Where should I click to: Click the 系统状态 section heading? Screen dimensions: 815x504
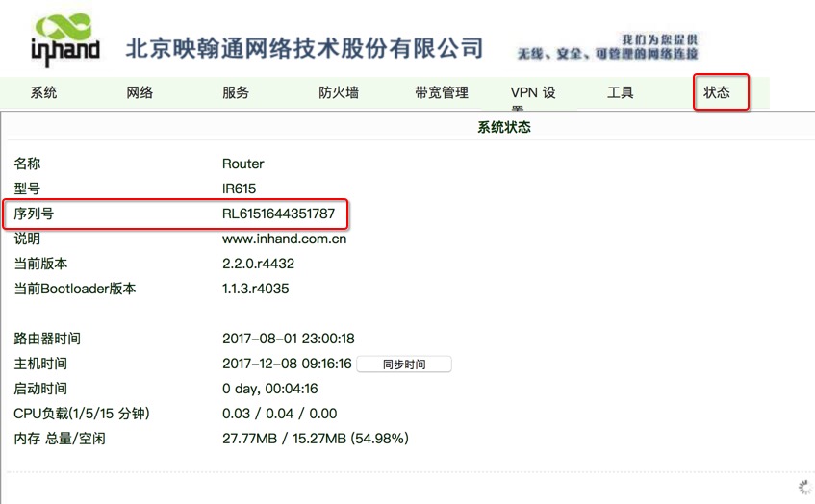(504, 127)
